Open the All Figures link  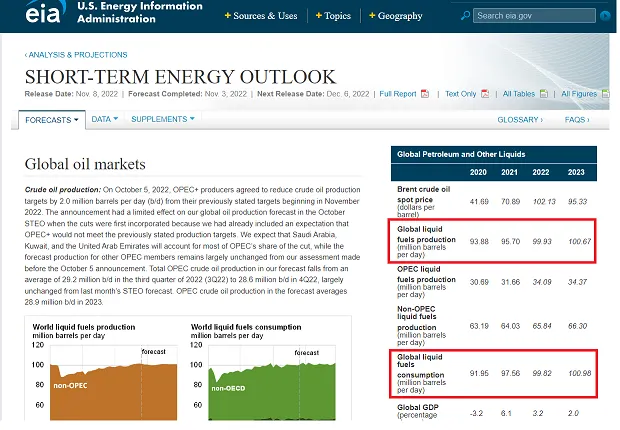pos(579,94)
